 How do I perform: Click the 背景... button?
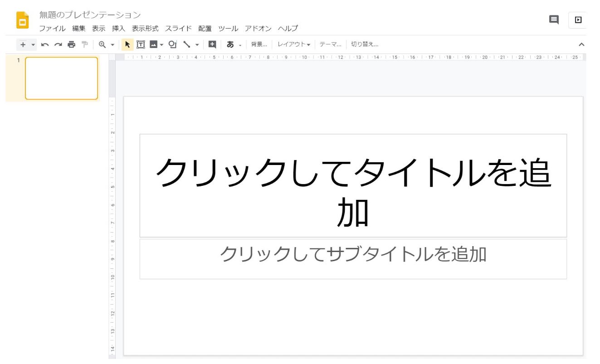pyautogui.click(x=259, y=44)
